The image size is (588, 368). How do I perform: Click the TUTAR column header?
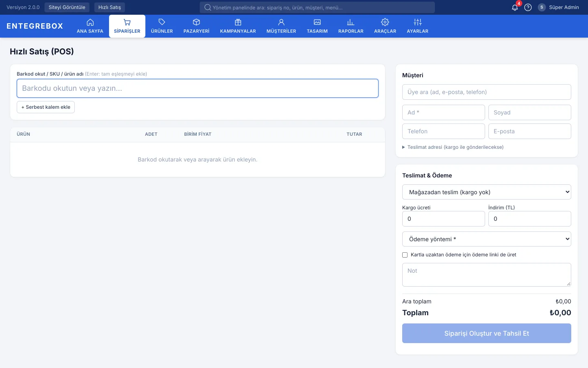click(x=354, y=134)
